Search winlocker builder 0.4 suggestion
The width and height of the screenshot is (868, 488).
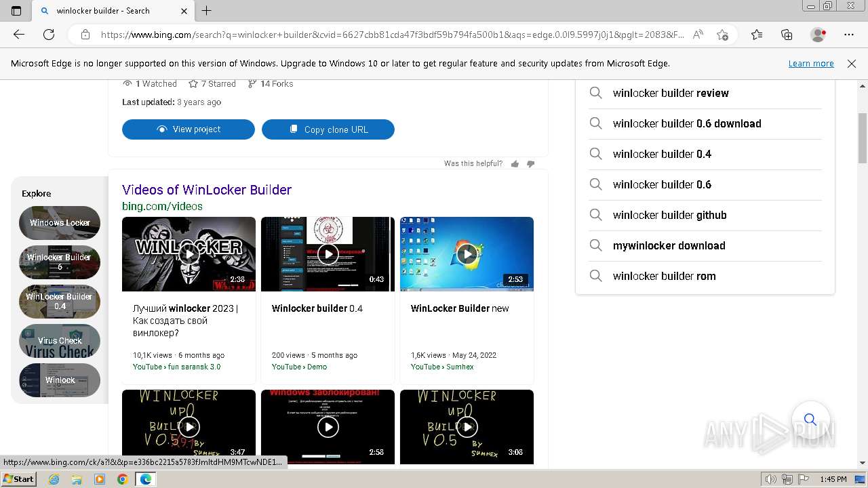click(x=705, y=155)
